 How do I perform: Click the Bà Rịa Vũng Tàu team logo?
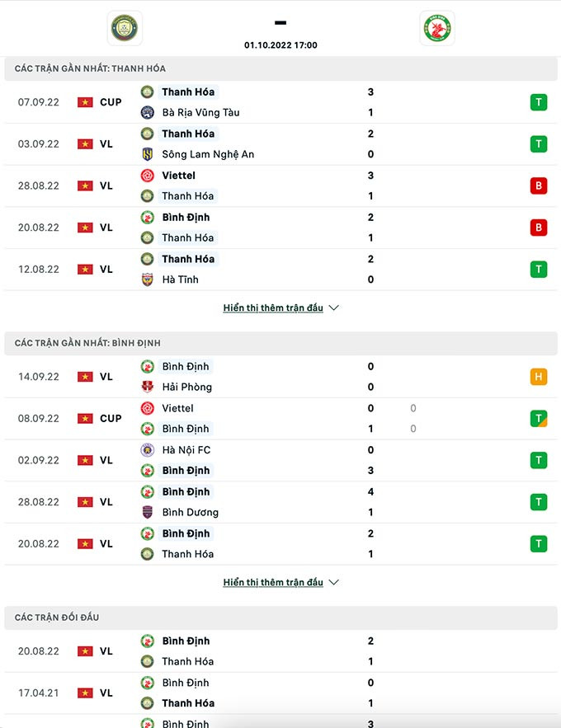[x=148, y=113]
